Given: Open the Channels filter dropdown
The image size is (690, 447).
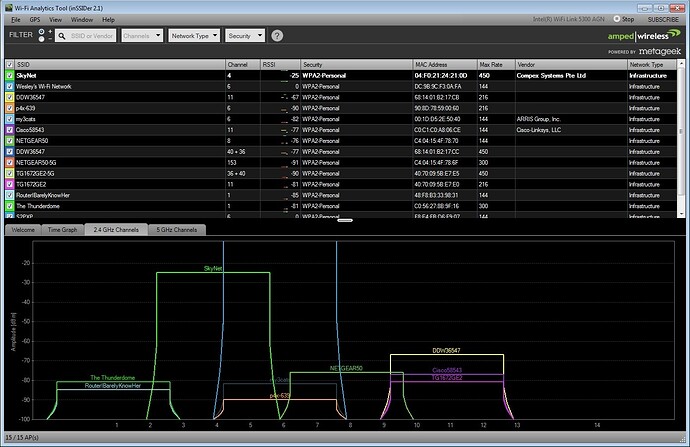Looking at the screenshot, I should pyautogui.click(x=142, y=36).
